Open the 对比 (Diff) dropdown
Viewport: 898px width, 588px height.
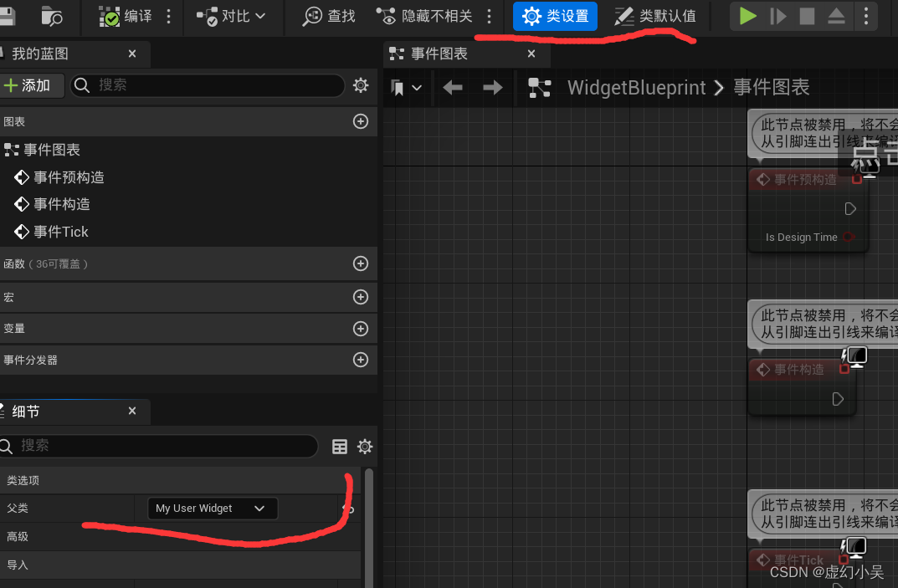click(233, 17)
